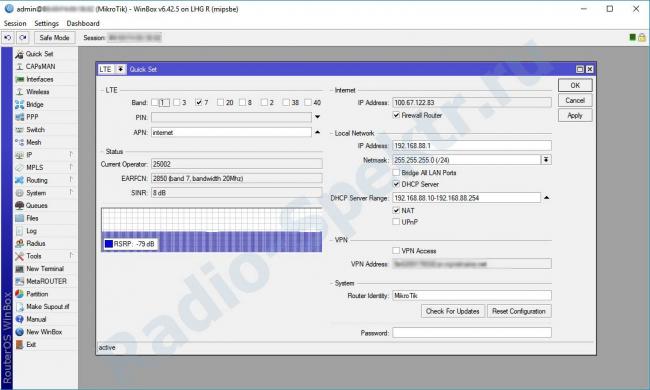Expand the Routing submenu
Image resolution: width=650 pixels, height=390 pixels.
(x=71, y=180)
